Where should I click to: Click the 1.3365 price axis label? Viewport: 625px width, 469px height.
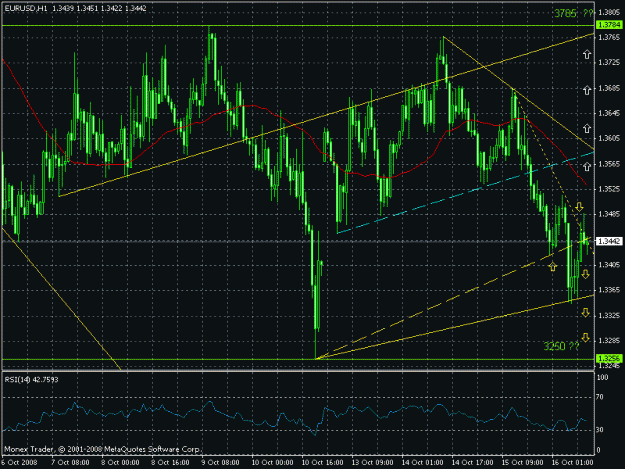coord(609,290)
